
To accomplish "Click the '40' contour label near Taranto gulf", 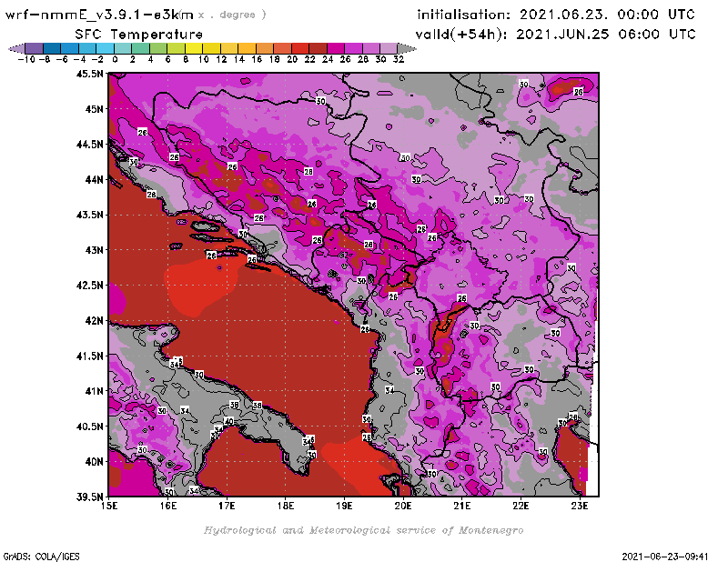I will pos(229,422).
